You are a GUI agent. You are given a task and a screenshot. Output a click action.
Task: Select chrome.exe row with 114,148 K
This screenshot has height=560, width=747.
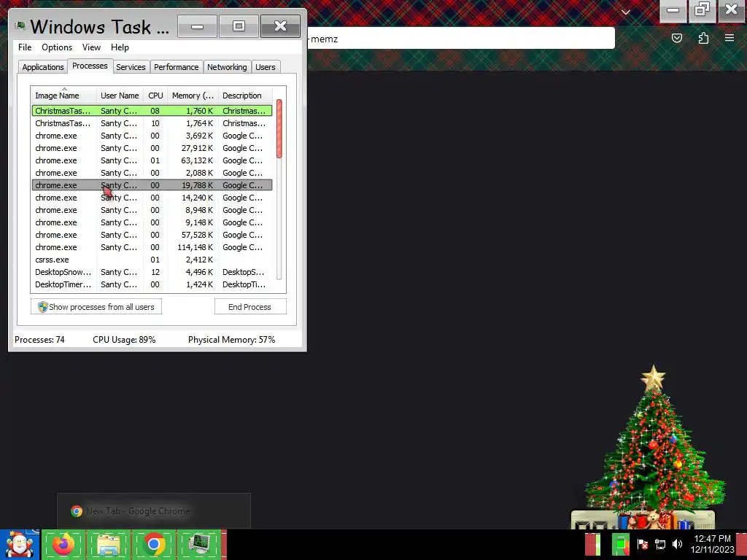(152, 247)
